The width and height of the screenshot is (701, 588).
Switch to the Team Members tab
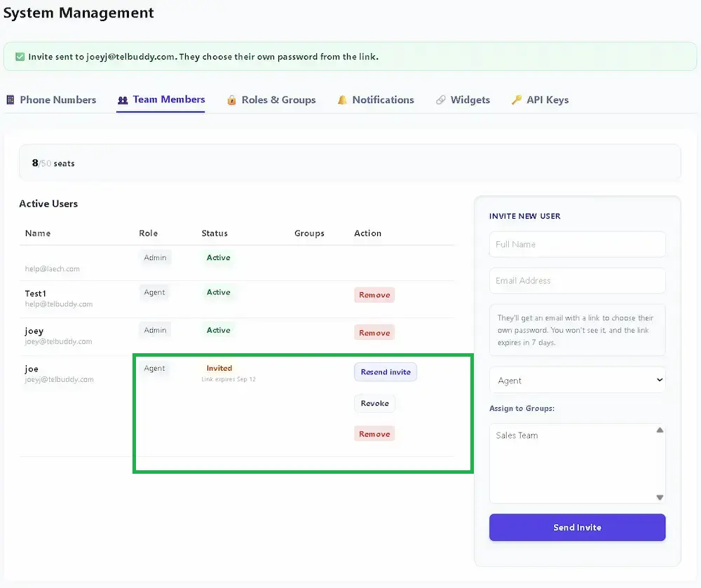(x=161, y=100)
